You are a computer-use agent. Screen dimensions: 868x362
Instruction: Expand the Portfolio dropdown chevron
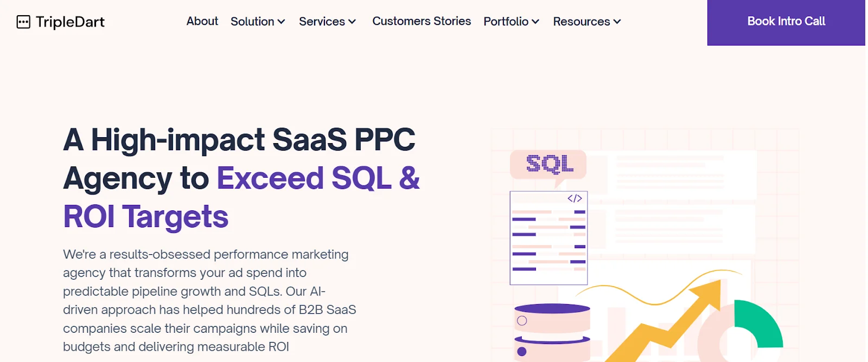click(535, 22)
